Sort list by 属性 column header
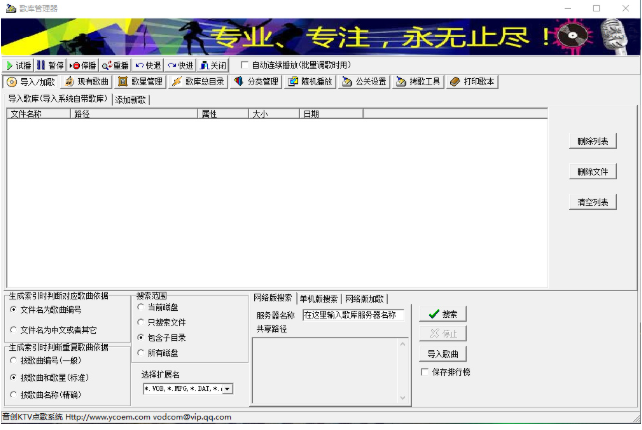Image resolution: width=642 pixels, height=430 pixels. [x=223, y=114]
